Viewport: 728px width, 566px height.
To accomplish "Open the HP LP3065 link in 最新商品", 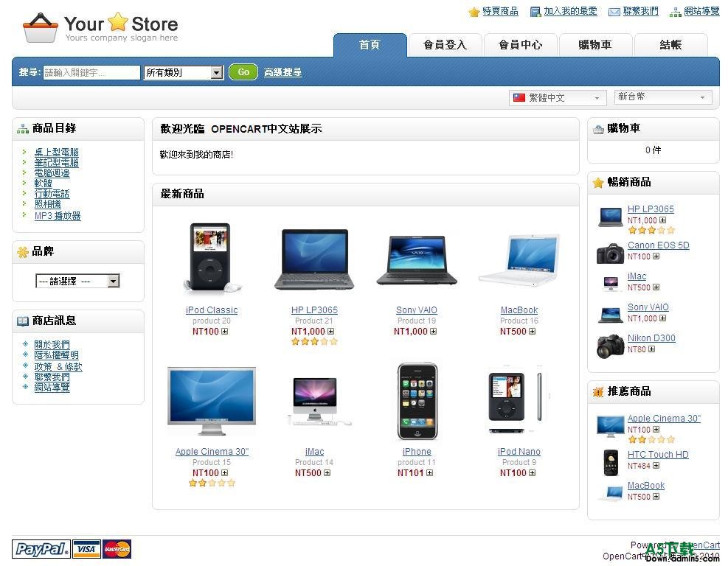I will pos(314,310).
